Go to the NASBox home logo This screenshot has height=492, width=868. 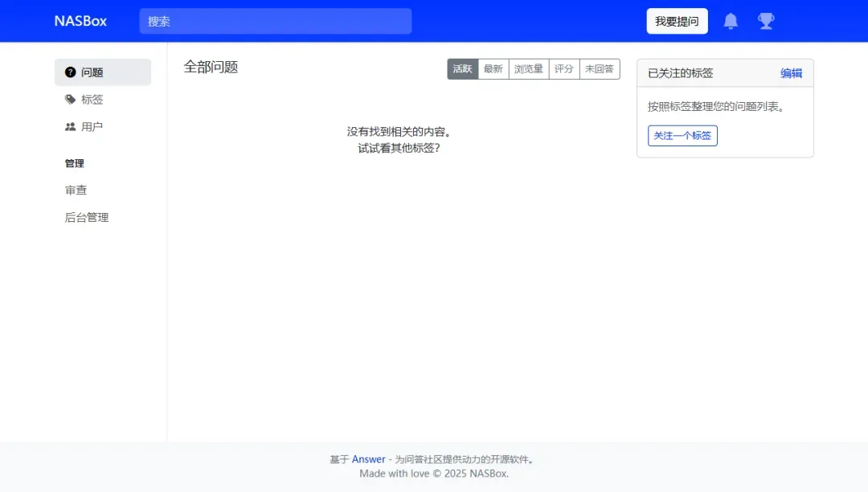pyautogui.click(x=80, y=22)
